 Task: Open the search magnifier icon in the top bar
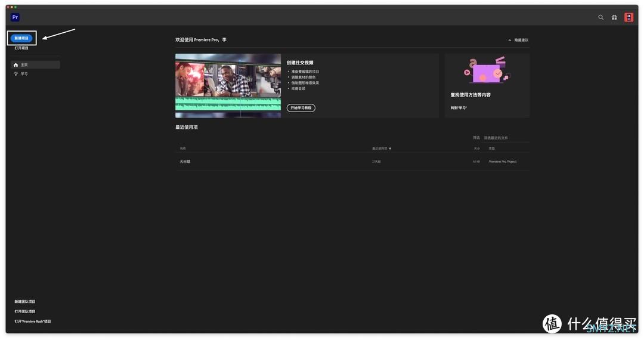click(601, 17)
